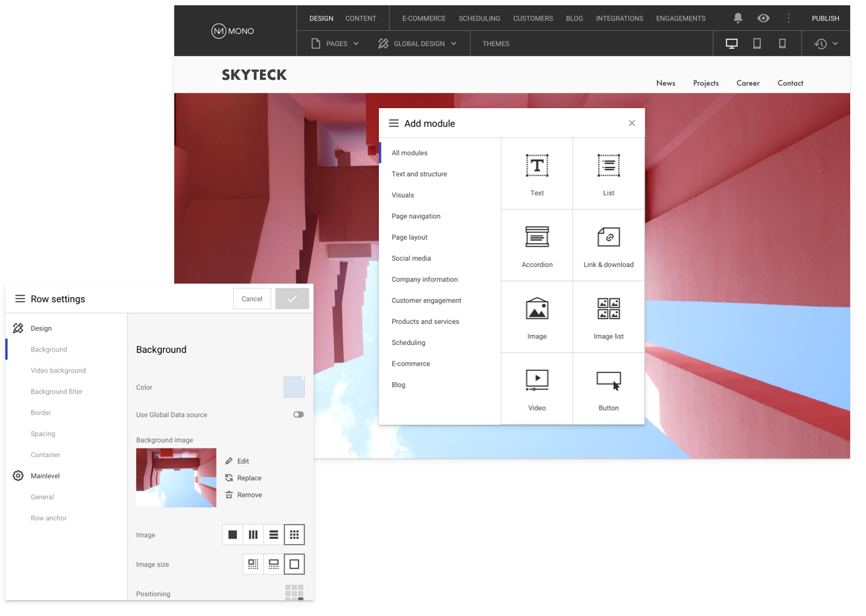Open the Row settings hamburger menu
The width and height of the screenshot is (866, 616).
(20, 299)
